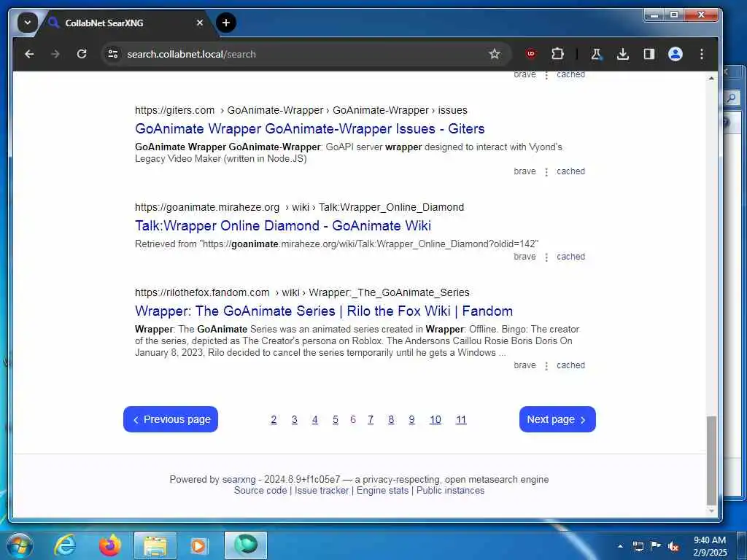Toggle the browser side panel icon
This screenshot has width=747, height=560.
(x=649, y=54)
